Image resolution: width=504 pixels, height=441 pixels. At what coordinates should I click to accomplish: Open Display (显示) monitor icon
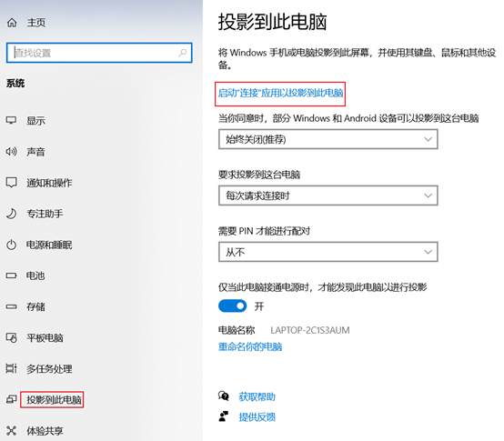click(11, 120)
